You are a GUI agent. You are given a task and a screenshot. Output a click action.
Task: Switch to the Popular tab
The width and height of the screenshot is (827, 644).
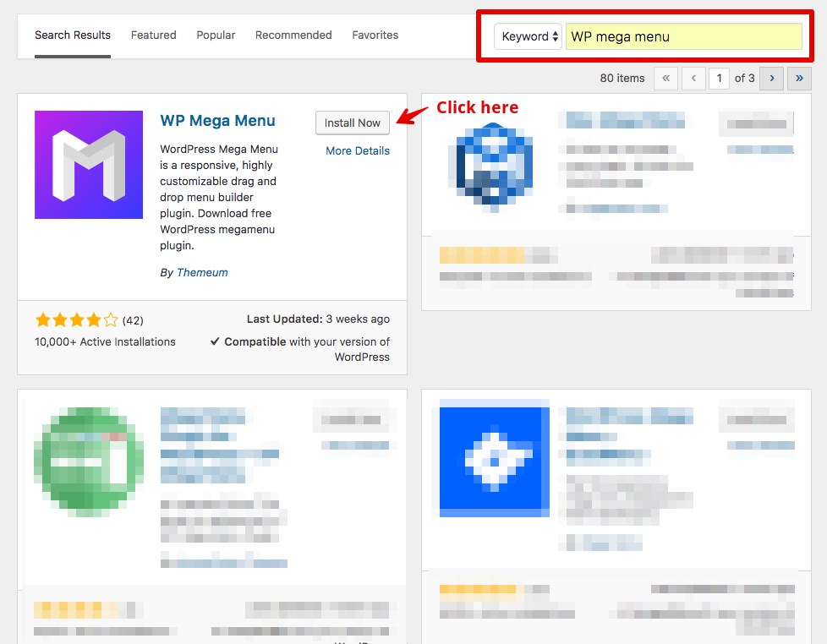(216, 35)
